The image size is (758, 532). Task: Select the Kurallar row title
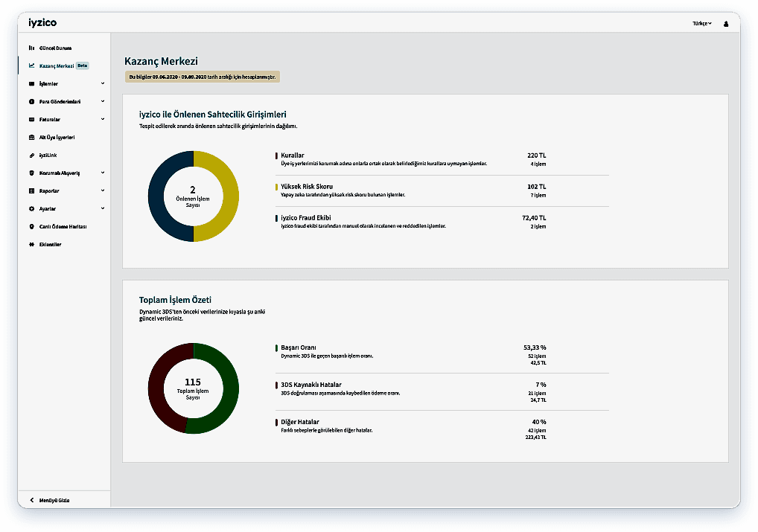click(293, 156)
